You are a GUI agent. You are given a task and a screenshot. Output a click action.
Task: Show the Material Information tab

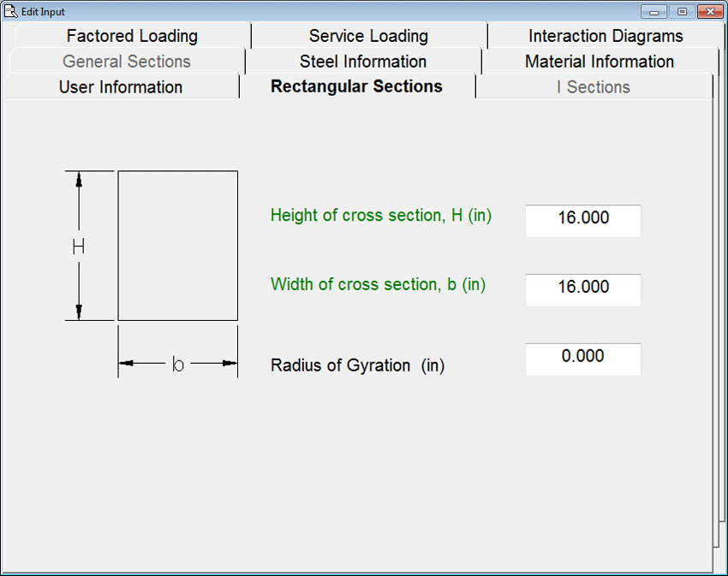tap(600, 62)
